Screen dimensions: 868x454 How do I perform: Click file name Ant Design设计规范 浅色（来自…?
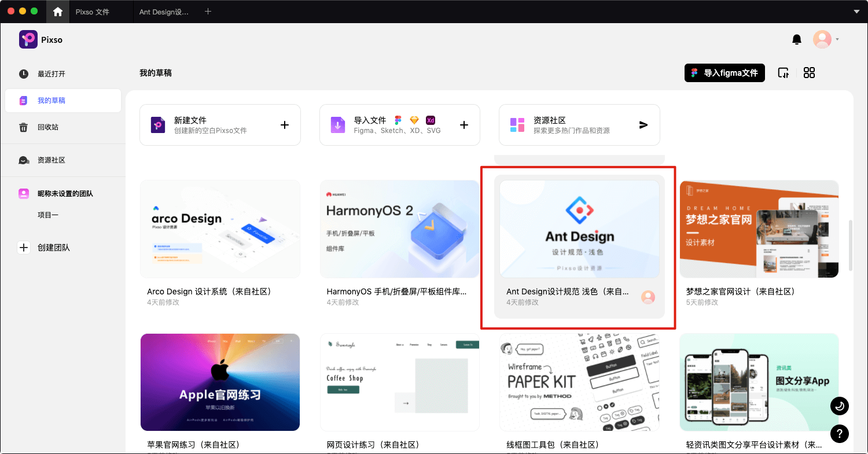tap(567, 291)
